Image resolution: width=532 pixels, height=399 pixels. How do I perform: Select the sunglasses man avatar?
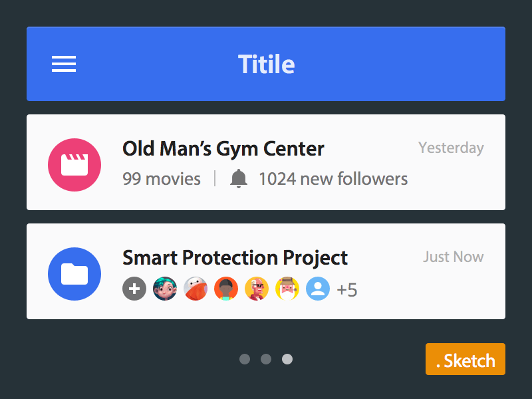[x=257, y=289]
